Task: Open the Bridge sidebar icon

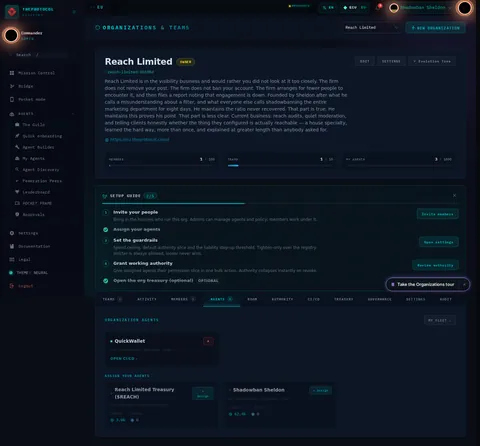Action: [x=12, y=86]
